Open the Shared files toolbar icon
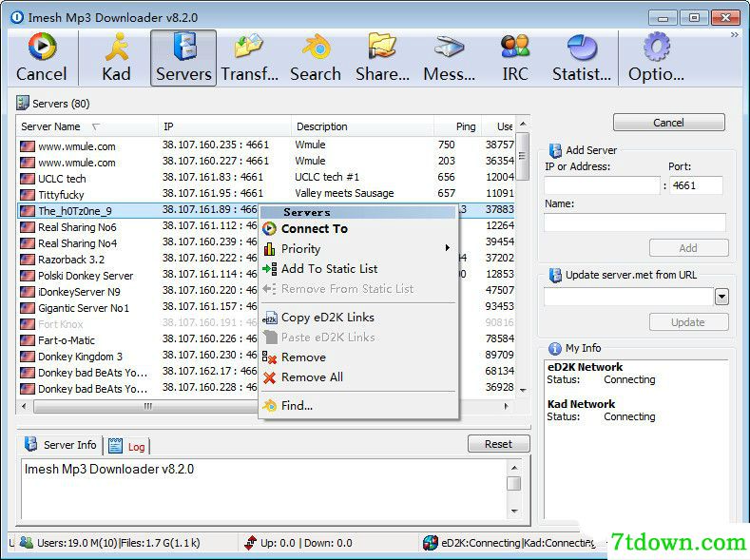Image resolution: width=750 pixels, height=560 pixels. pos(382,46)
